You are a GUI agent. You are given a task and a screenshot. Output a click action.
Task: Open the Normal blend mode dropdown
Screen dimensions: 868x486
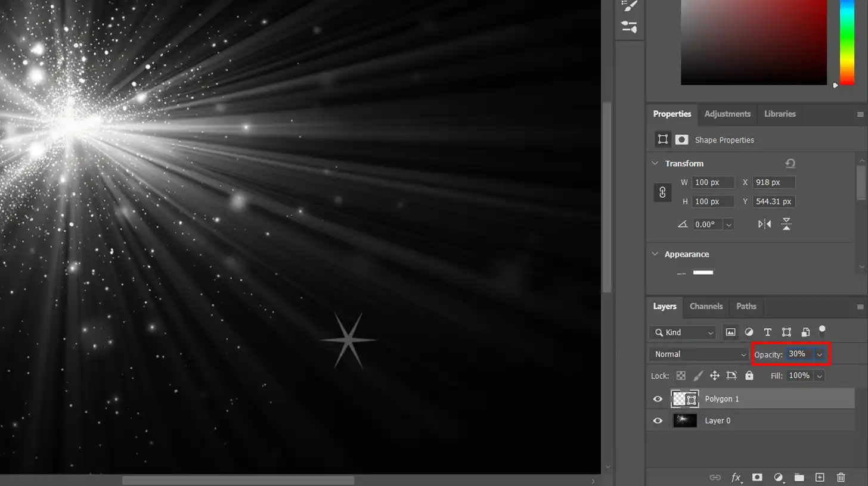[x=699, y=354]
